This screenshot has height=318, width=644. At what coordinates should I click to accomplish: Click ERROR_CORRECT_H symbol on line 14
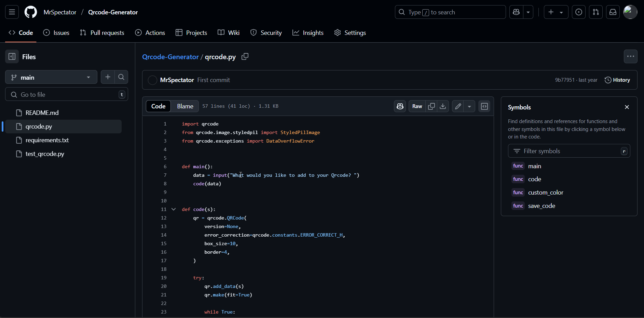tap(321, 235)
